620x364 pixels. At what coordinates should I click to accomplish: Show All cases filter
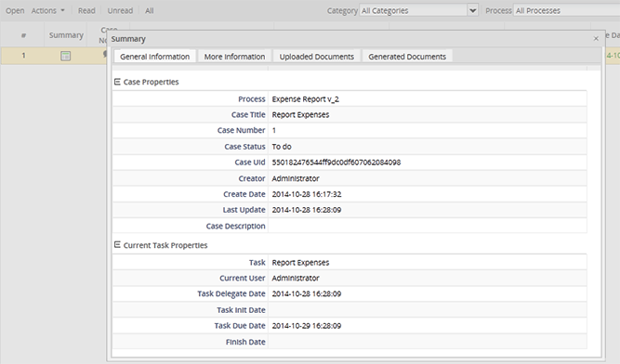pos(150,10)
